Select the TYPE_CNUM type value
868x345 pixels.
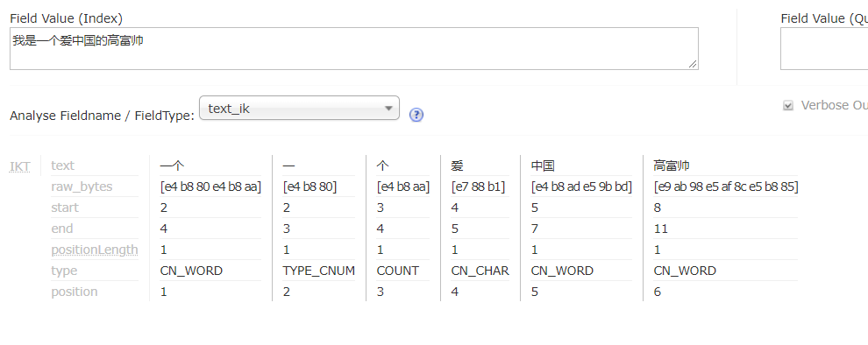[x=319, y=271]
